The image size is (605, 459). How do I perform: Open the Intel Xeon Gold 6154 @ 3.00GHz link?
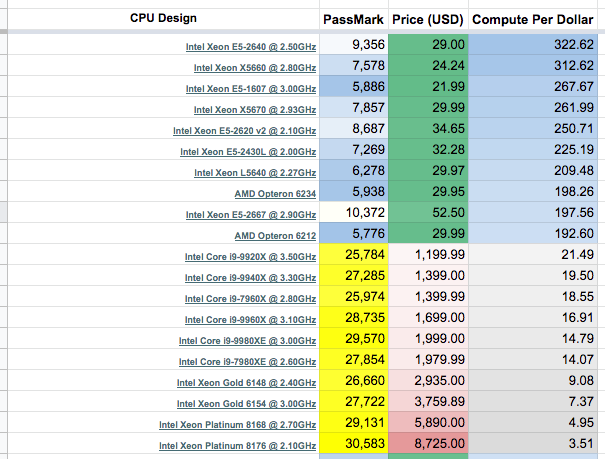(x=247, y=404)
